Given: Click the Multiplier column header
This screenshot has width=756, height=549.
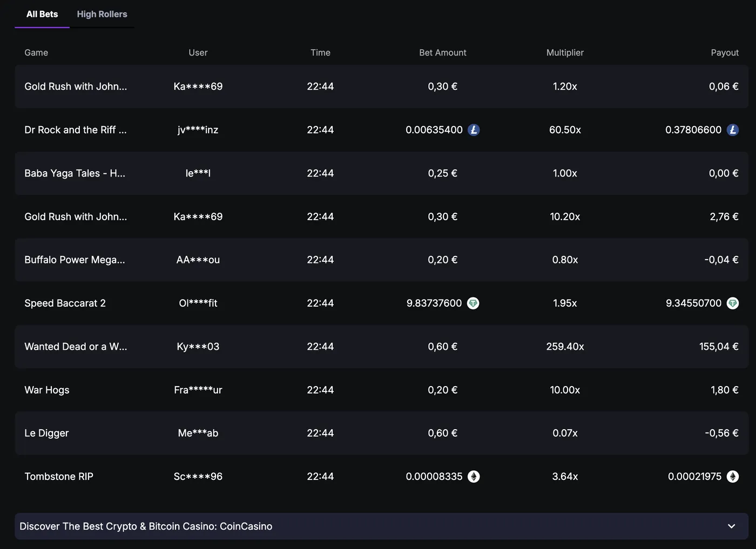Looking at the screenshot, I should 565,52.
